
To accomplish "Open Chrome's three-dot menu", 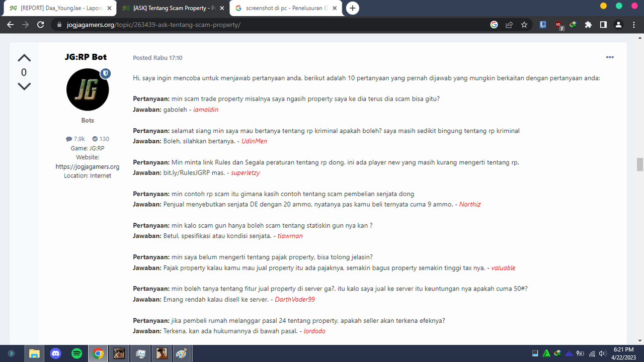I will [633, 25].
